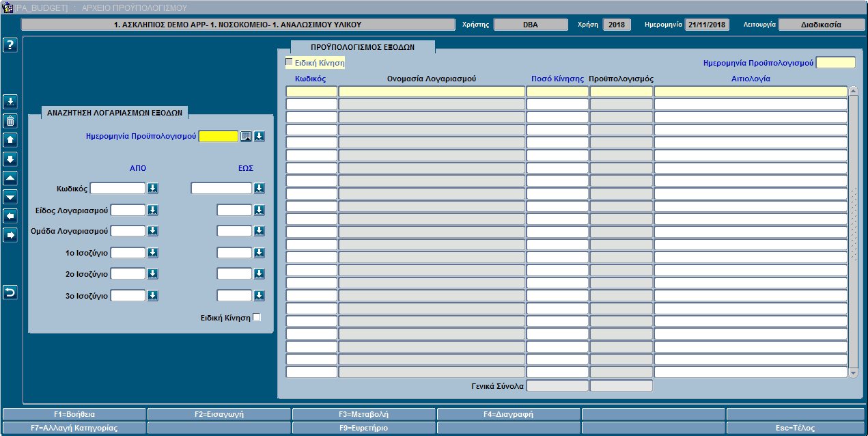Viewport: 868px width, 436px height.
Task: Open list for 3ο Ισοζύγιο ΑΠΟ field
Action: click(153, 295)
